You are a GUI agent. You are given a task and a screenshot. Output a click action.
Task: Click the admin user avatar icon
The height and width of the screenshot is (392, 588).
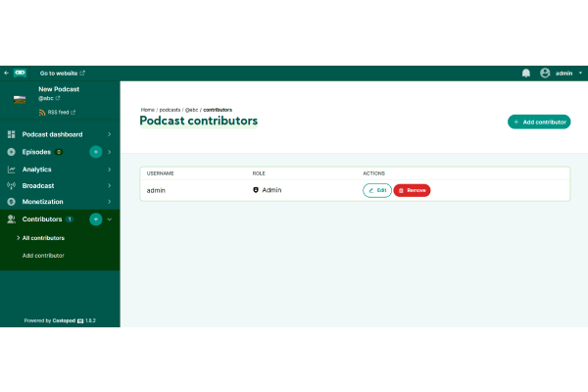[545, 73]
